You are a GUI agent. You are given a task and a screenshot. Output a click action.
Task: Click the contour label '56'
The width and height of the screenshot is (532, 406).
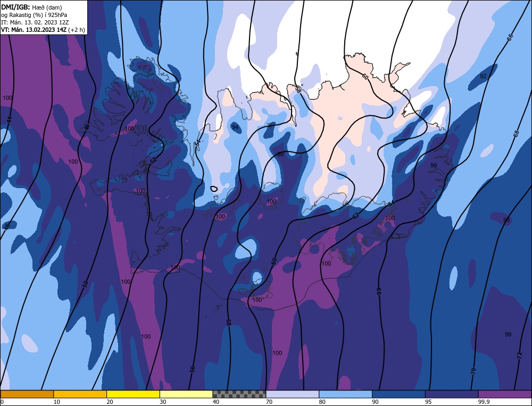[193, 369]
